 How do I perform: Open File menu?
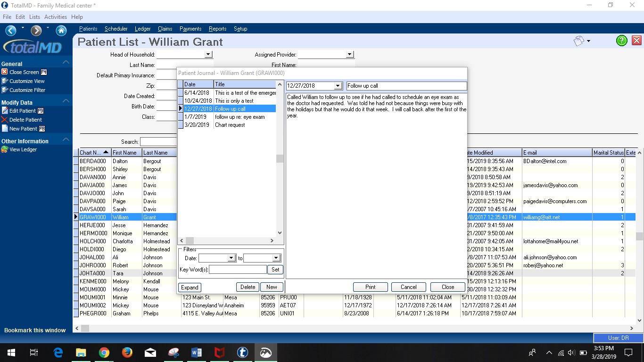(x=7, y=17)
